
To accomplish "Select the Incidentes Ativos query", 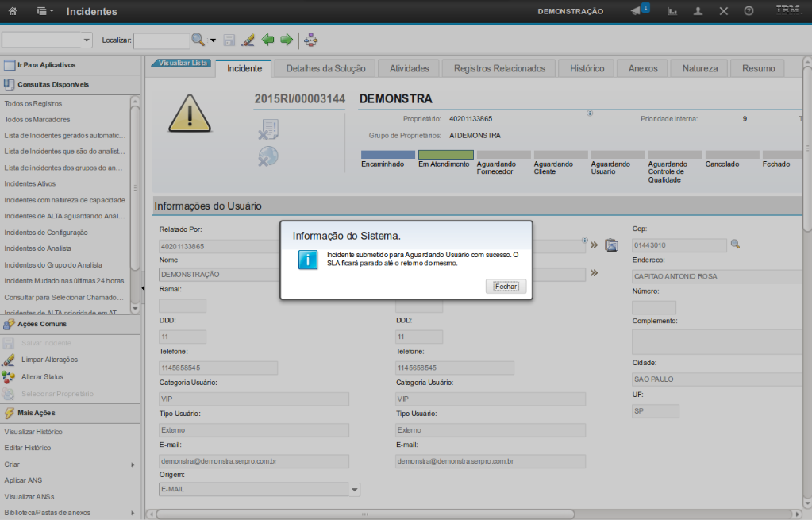I will (x=30, y=183).
